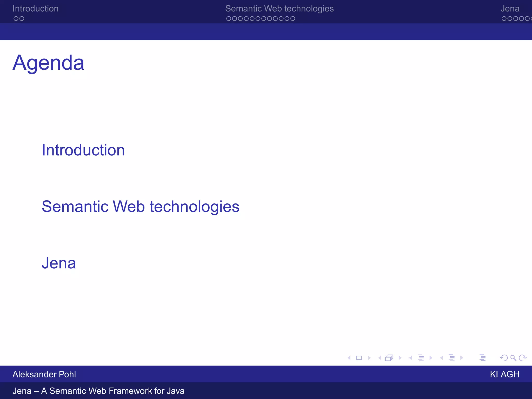
Task: Select first slide circle under Introduction
Action: [x=16, y=19]
